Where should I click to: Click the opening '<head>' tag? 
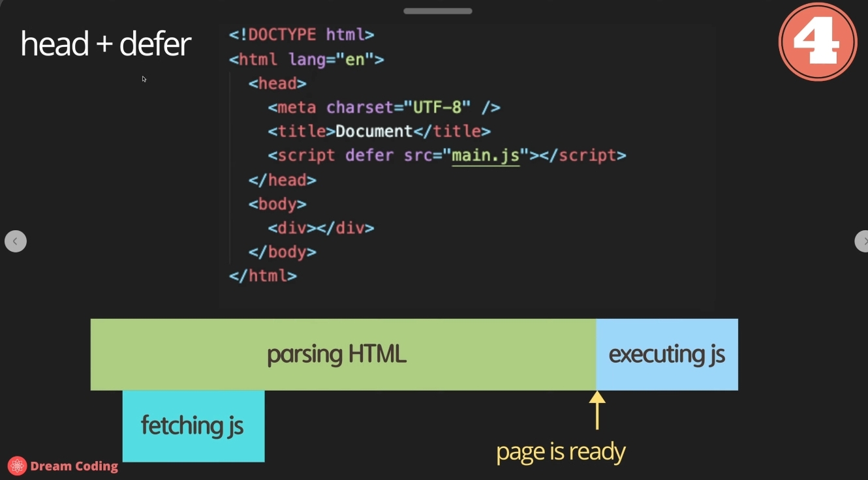[277, 83]
